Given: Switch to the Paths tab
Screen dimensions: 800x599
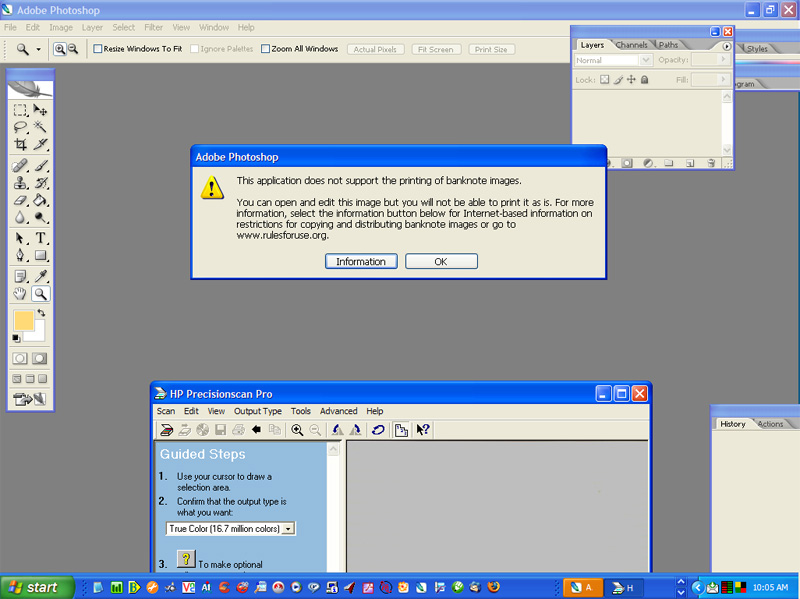Looking at the screenshot, I should 668,45.
